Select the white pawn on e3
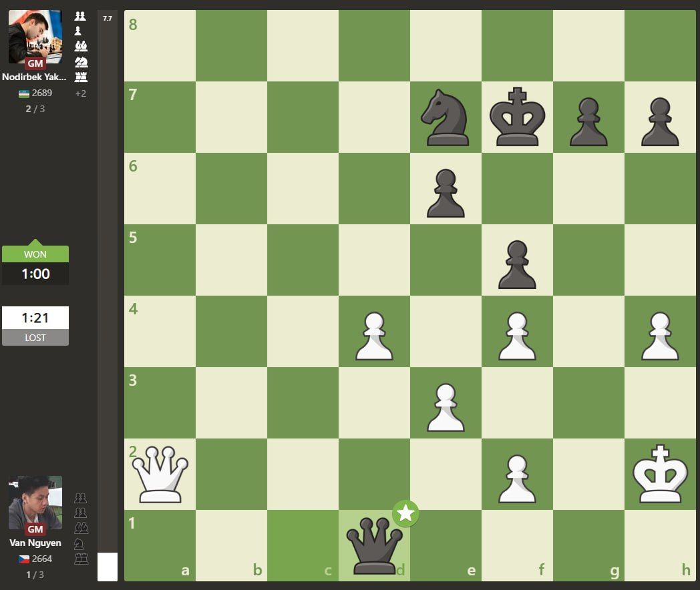Screen dimensions: 700x590 click(446, 407)
